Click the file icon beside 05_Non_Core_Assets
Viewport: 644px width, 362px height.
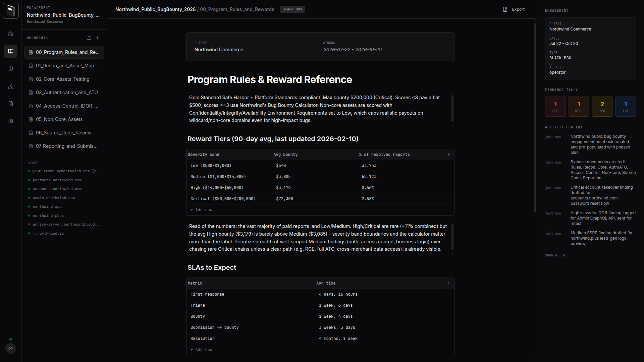pyautogui.click(x=31, y=119)
